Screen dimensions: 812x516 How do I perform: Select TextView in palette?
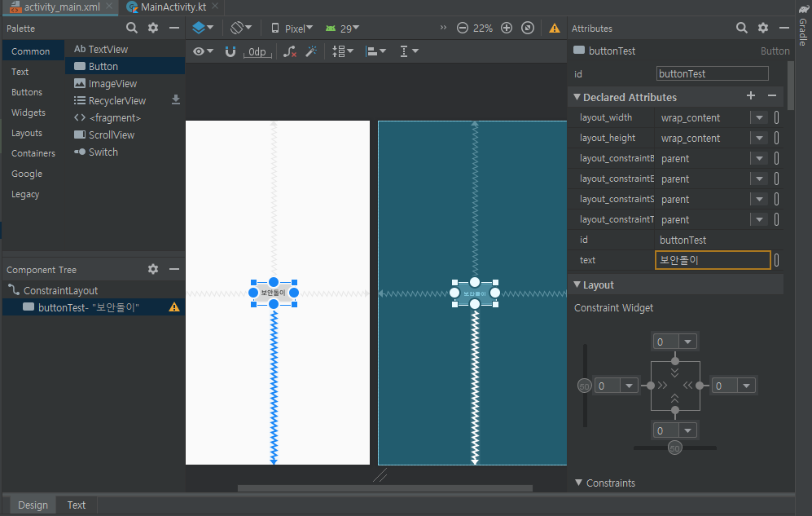pos(100,49)
